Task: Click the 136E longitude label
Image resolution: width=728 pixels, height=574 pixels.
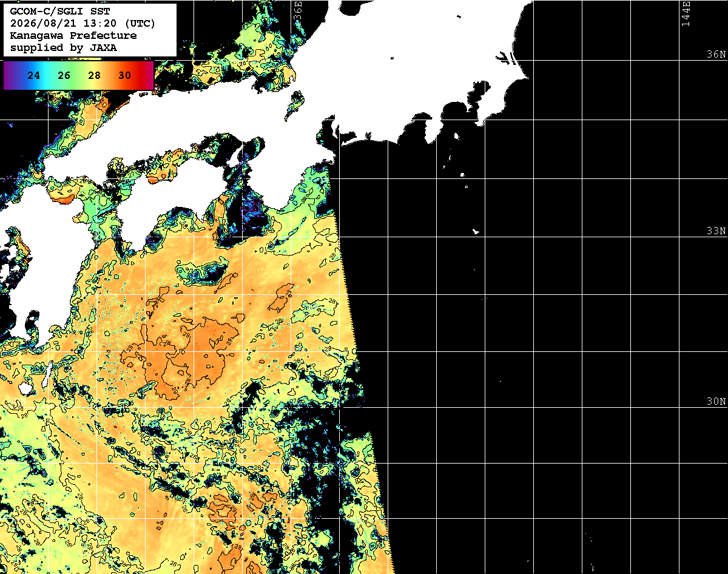Action: point(297,12)
